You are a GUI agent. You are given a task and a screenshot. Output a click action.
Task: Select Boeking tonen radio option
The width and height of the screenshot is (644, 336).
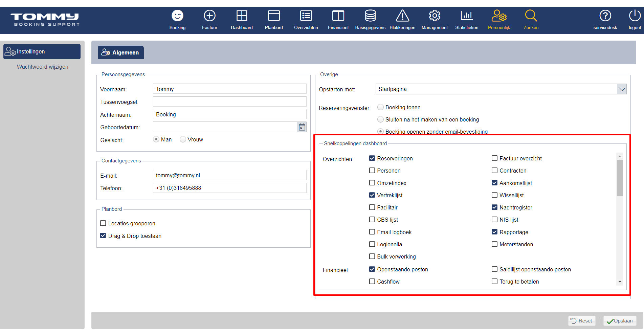(380, 107)
